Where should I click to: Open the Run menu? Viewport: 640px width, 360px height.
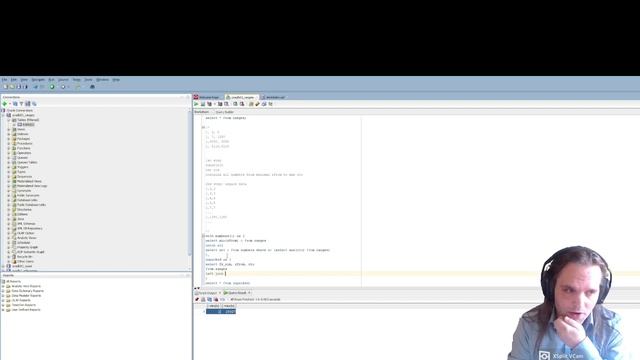click(x=51, y=80)
